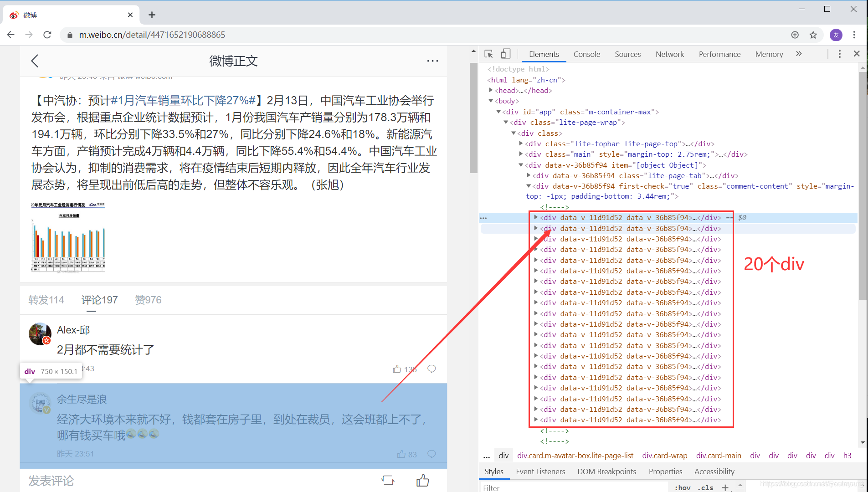
Task: Click the 转发114 tab
Action: click(x=46, y=300)
